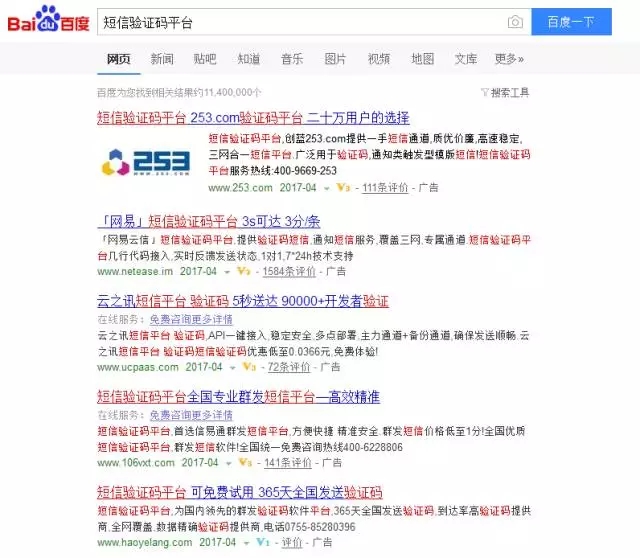Click 免费咨询更多详情 under 群发短信平台 result
Image resolution: width=640 pixels, height=558 pixels.
[191, 416]
